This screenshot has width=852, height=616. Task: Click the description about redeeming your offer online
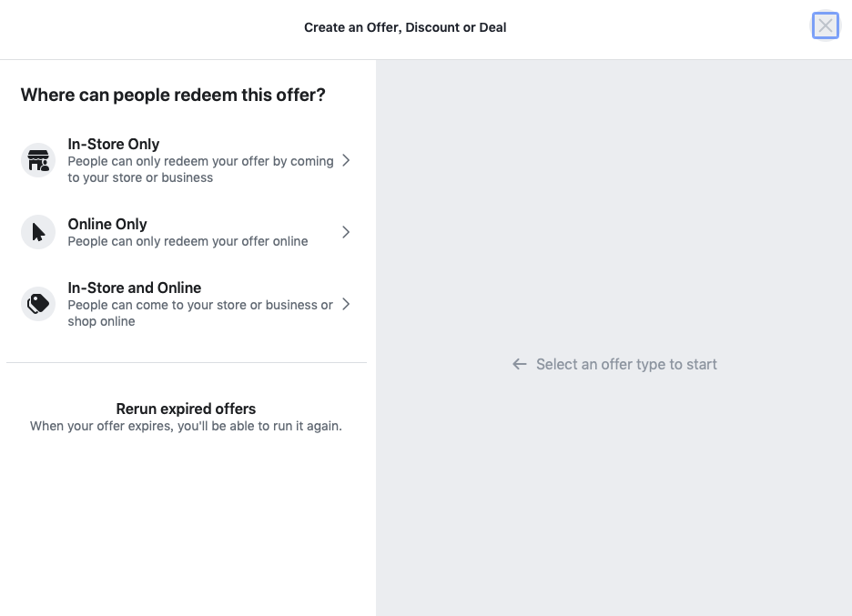tap(188, 241)
